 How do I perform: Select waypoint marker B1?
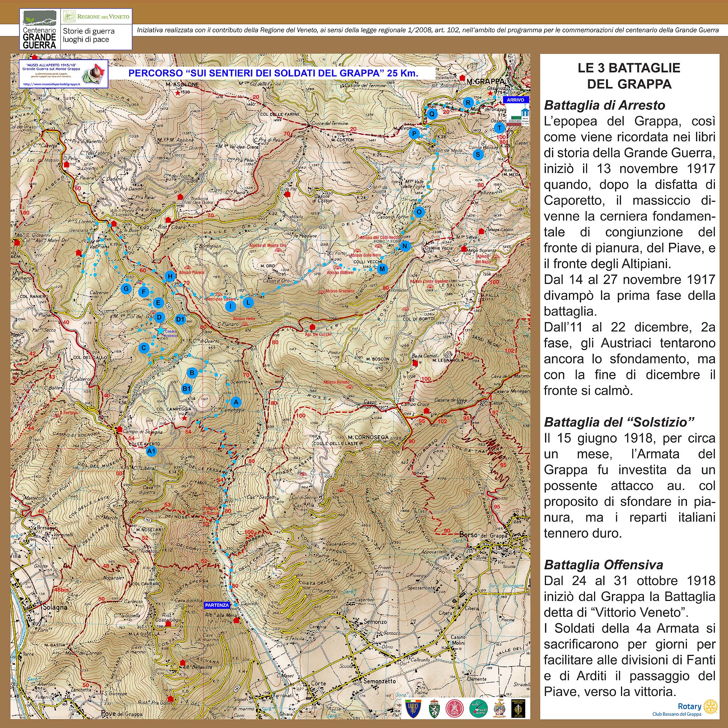(x=187, y=388)
